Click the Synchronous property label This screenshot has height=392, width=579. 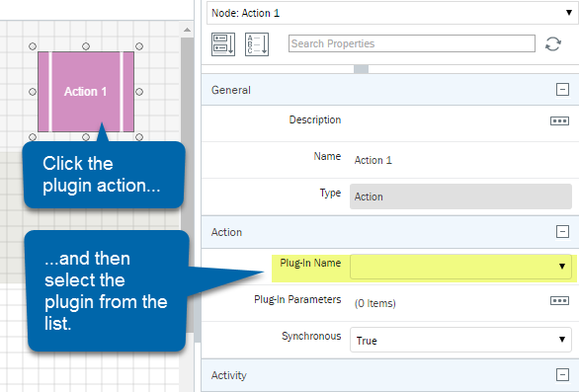[x=311, y=336]
